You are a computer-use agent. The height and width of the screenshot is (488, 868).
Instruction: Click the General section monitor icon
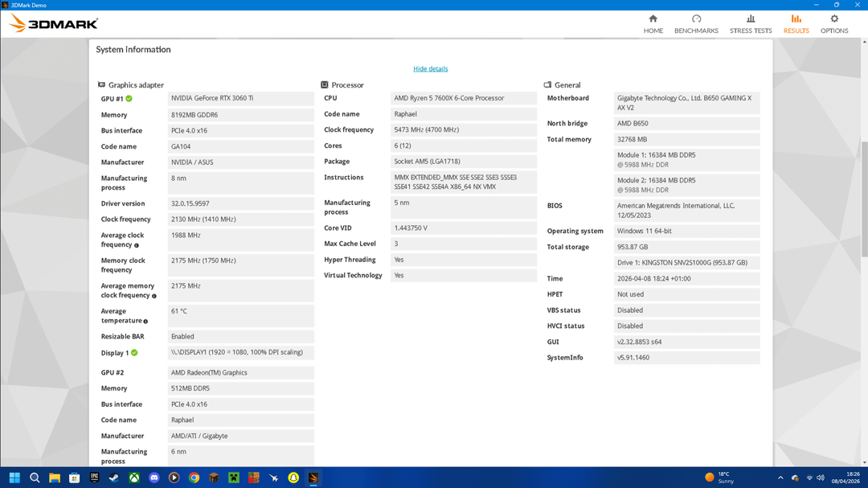coord(547,85)
